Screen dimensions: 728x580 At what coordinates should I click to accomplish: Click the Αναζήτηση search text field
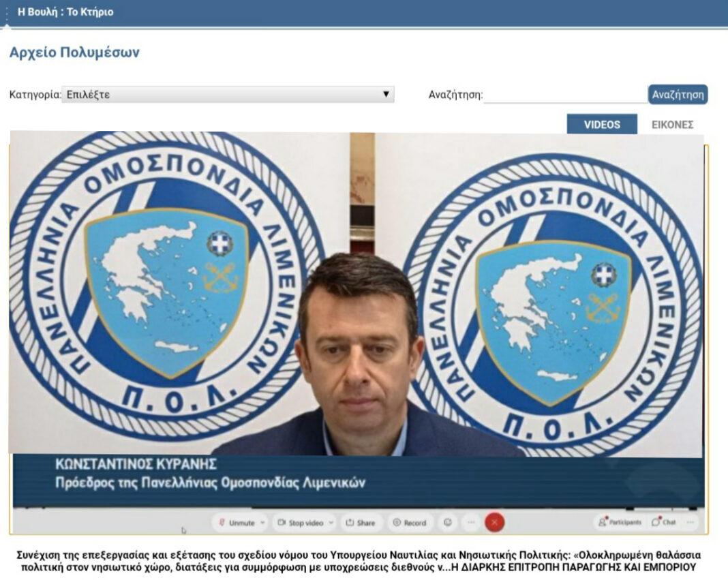click(x=564, y=95)
